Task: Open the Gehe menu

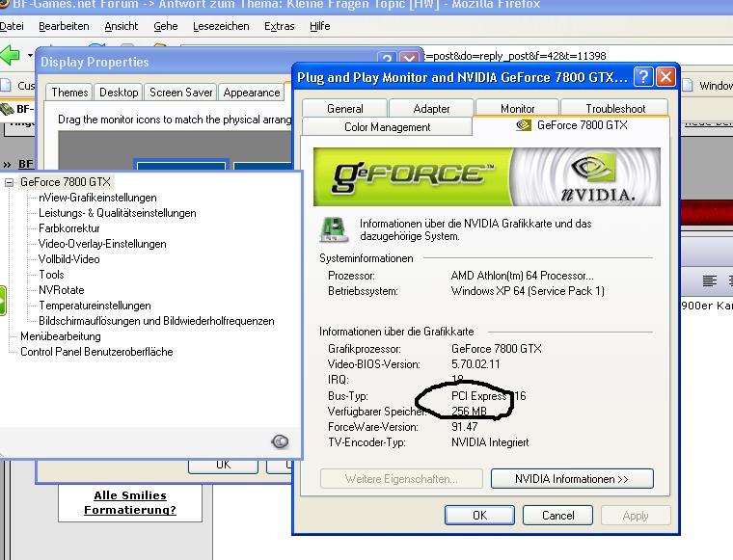Action: pos(166,26)
